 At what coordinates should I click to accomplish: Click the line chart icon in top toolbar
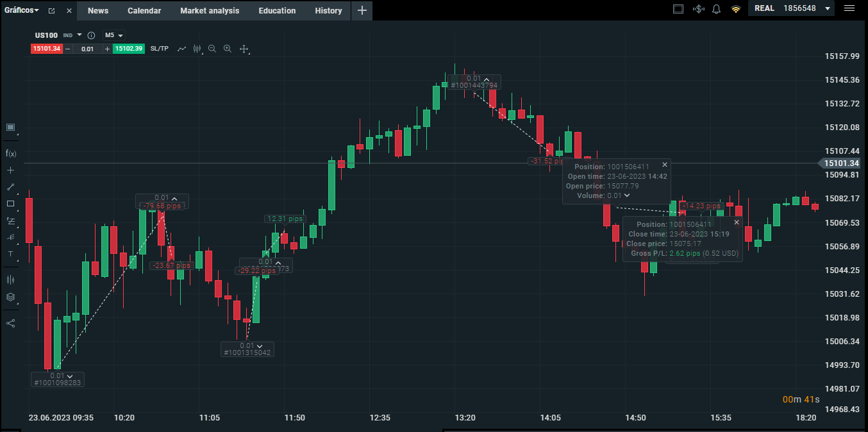pos(182,49)
